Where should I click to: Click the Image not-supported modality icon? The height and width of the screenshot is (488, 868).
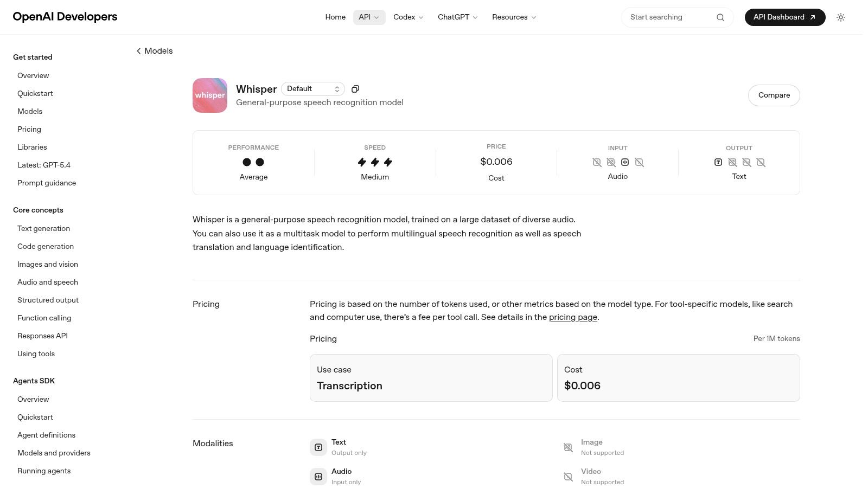568,447
